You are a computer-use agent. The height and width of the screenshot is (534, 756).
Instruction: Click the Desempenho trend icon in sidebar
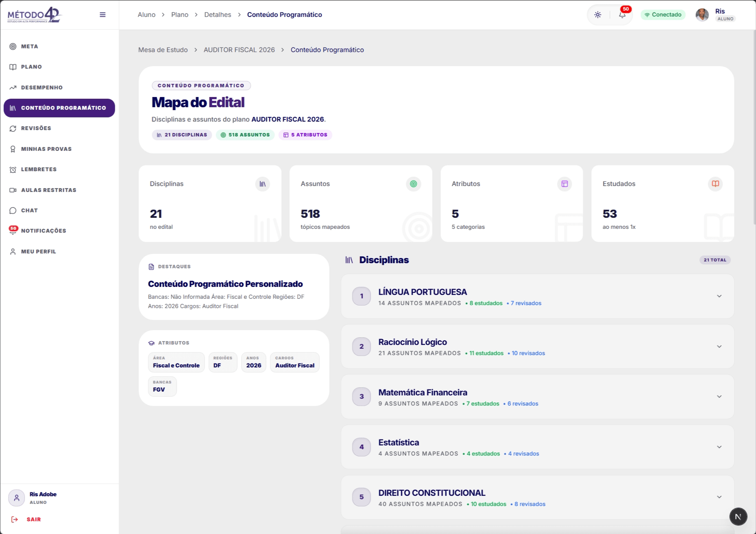point(13,88)
